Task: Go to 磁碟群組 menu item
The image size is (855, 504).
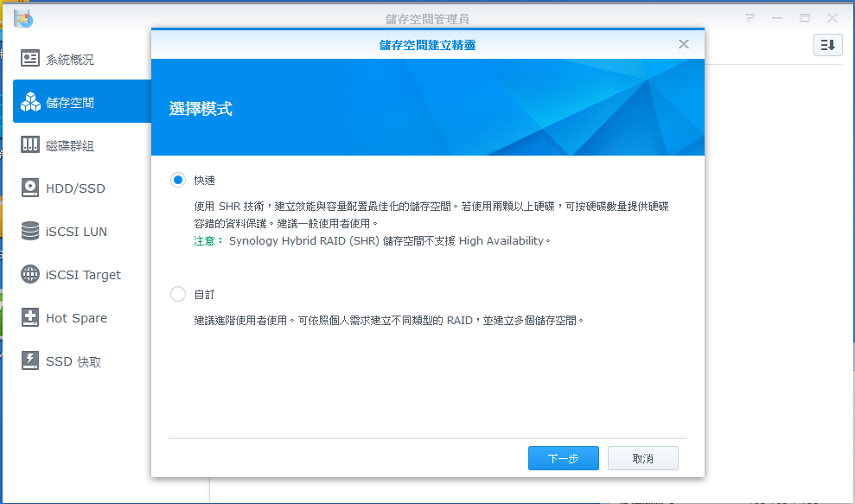Action: click(82, 145)
